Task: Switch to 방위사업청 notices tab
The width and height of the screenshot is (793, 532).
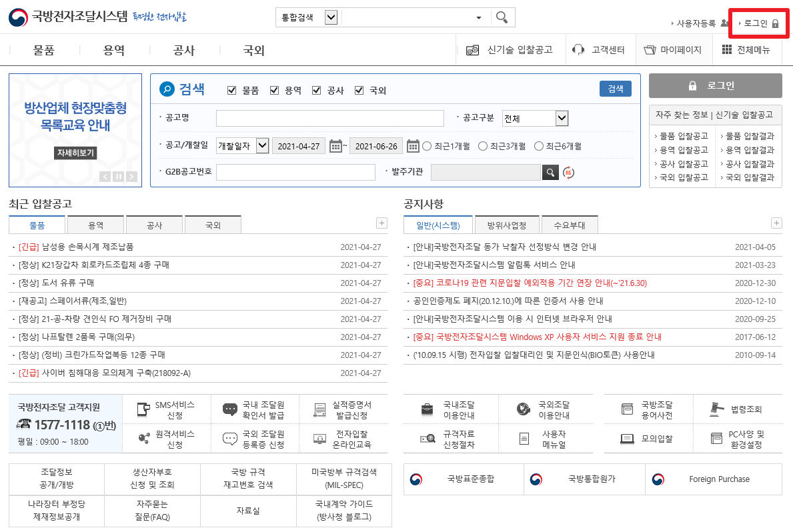Action: coord(507,225)
